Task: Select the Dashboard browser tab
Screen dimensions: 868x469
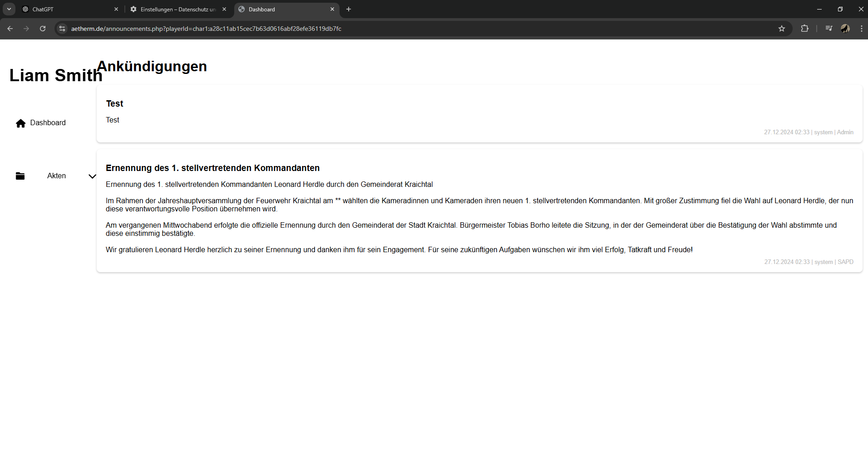Action: pyautogui.click(x=286, y=9)
